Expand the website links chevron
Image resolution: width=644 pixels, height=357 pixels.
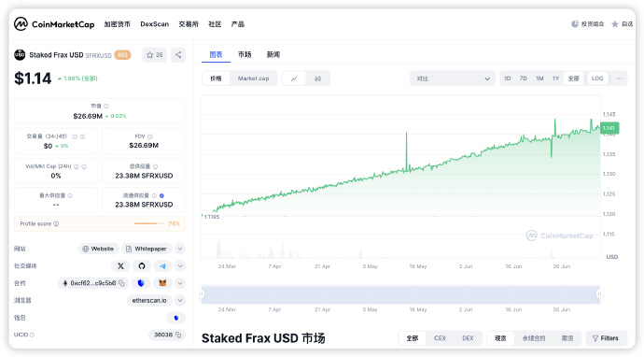[180, 249]
